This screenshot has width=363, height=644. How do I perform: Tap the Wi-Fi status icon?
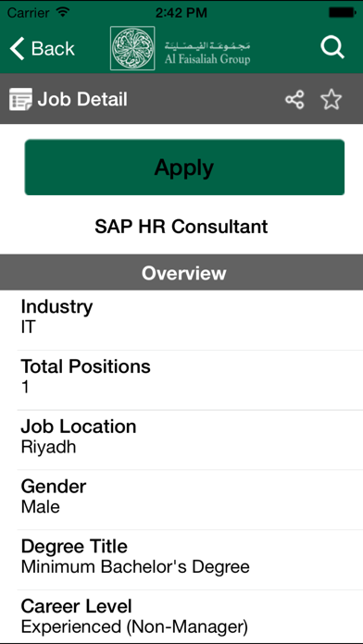tap(63, 12)
